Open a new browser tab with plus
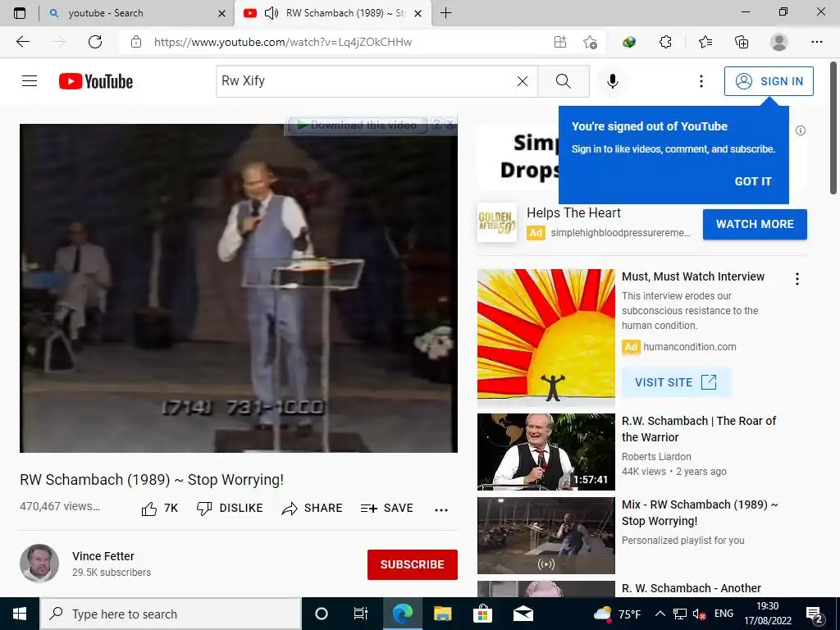Viewport: 840px width, 630px height. (445, 13)
